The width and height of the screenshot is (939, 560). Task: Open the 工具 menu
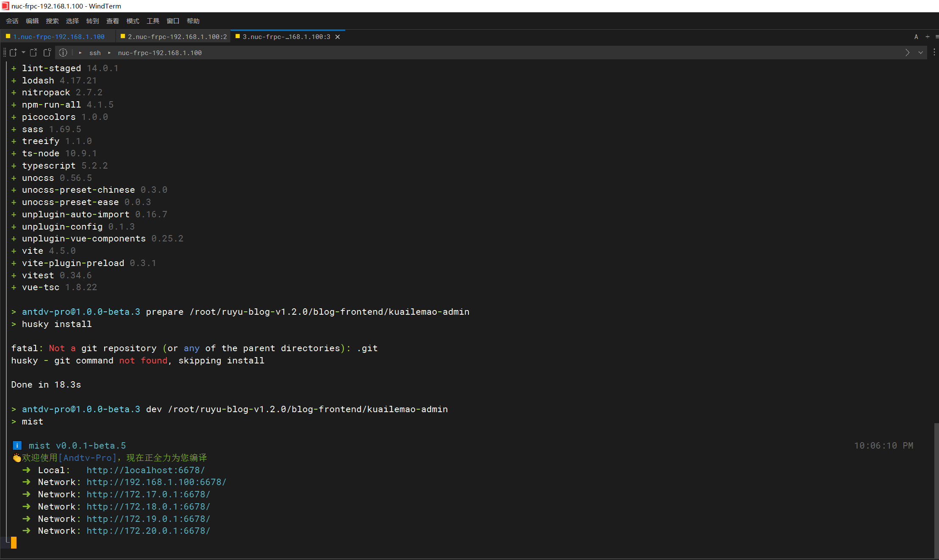tap(153, 21)
